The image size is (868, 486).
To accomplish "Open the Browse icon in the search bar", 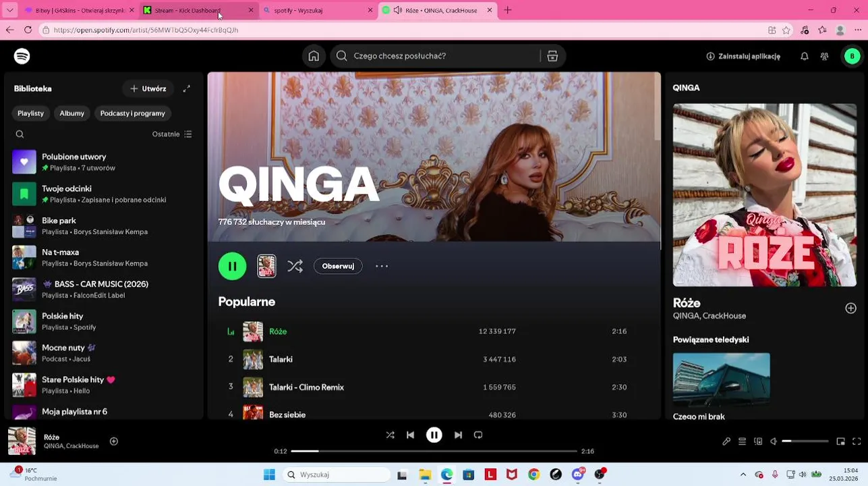I will click(552, 56).
